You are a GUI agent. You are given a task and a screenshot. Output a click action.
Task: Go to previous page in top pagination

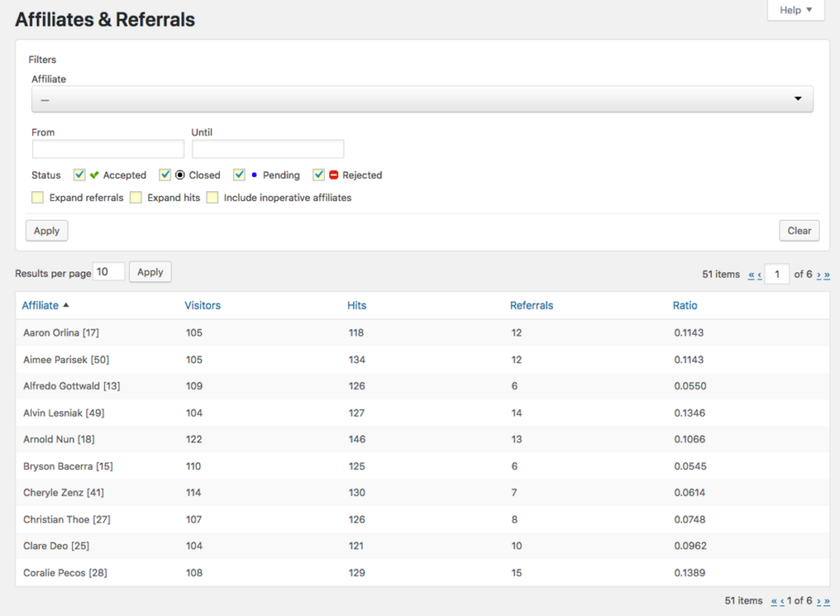760,275
